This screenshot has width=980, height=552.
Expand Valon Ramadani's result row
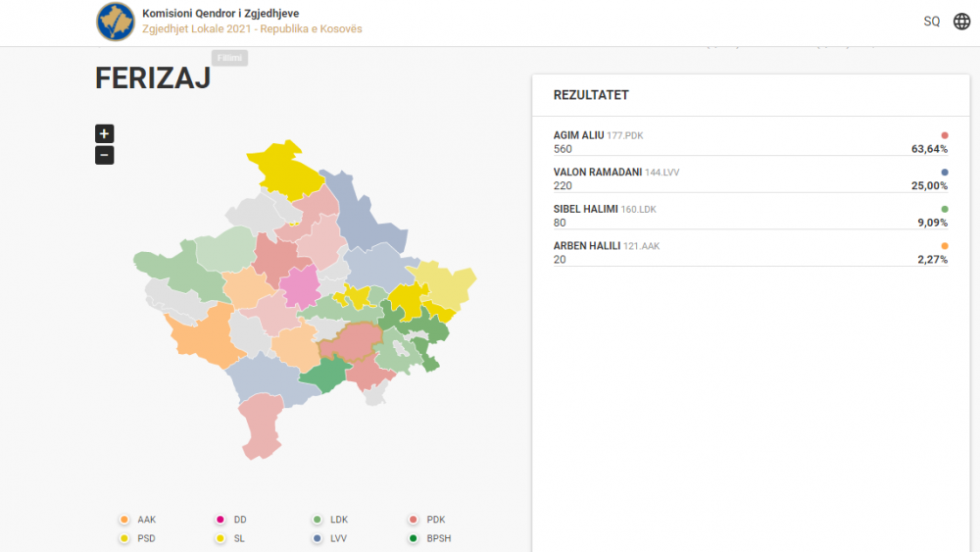click(x=750, y=178)
